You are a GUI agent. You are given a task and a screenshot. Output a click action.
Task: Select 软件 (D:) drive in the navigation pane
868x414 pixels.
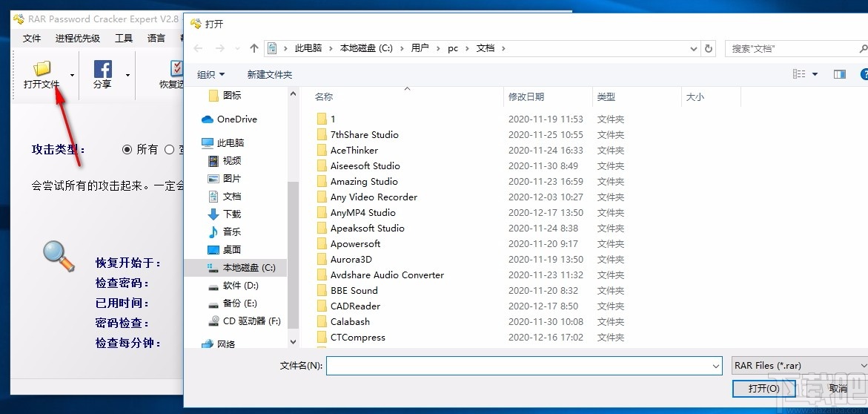(233, 286)
